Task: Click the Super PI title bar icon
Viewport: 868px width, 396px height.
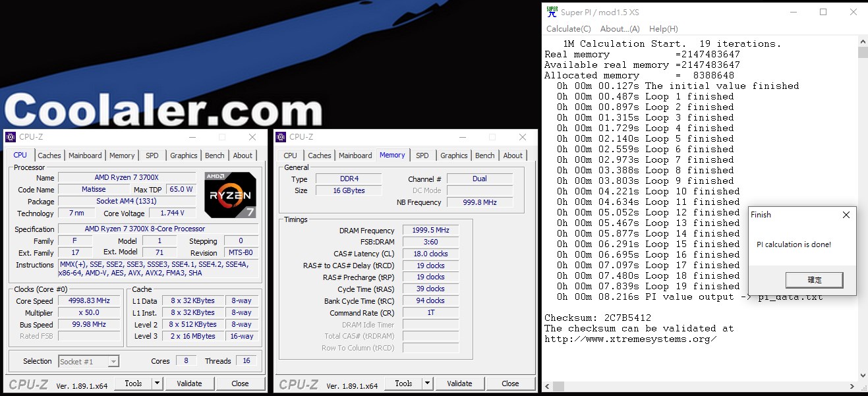Action: [x=552, y=11]
